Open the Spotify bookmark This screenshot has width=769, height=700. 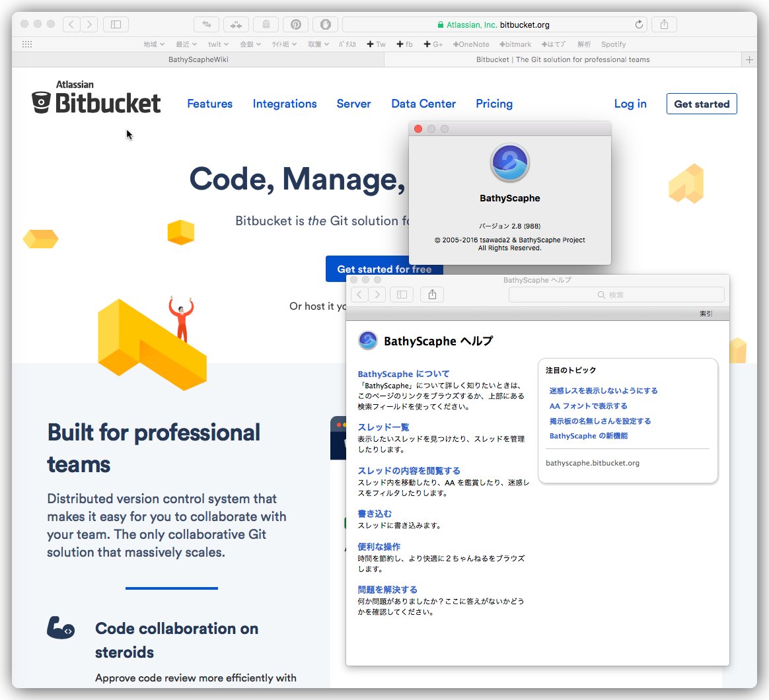click(614, 44)
